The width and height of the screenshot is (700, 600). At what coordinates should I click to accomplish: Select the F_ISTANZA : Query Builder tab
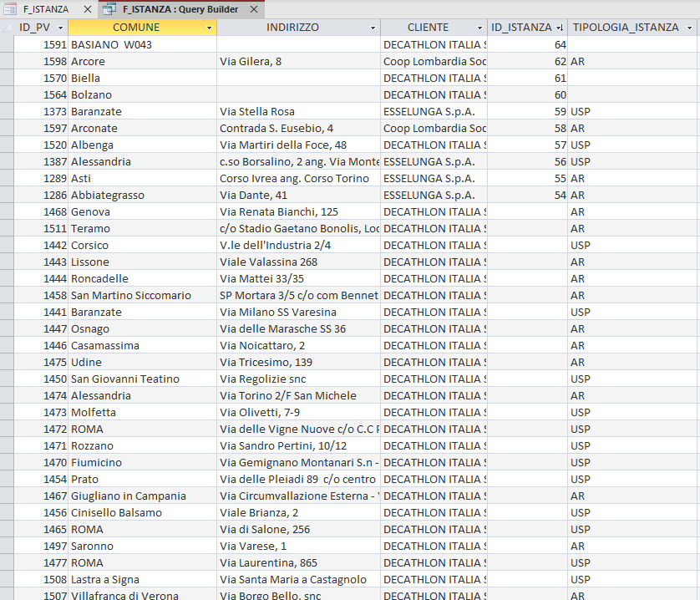coord(180,9)
